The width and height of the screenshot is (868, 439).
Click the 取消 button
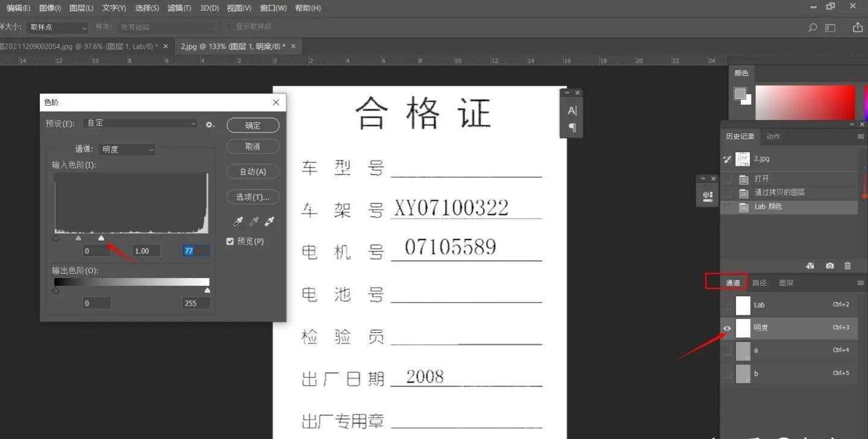coord(253,147)
